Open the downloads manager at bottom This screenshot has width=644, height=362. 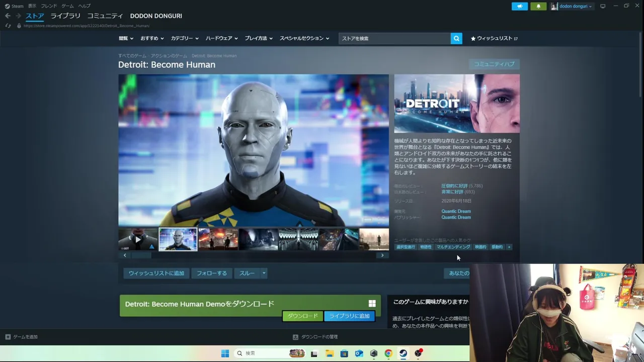[315, 337]
